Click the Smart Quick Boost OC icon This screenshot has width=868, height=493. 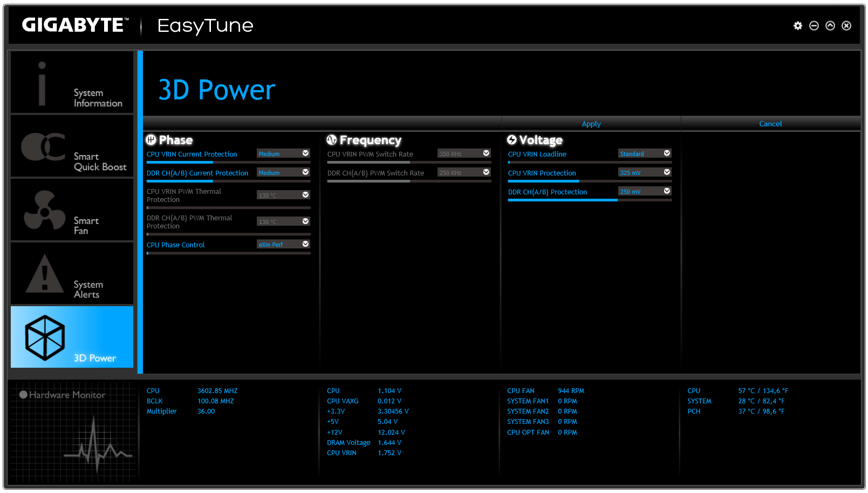click(43, 146)
